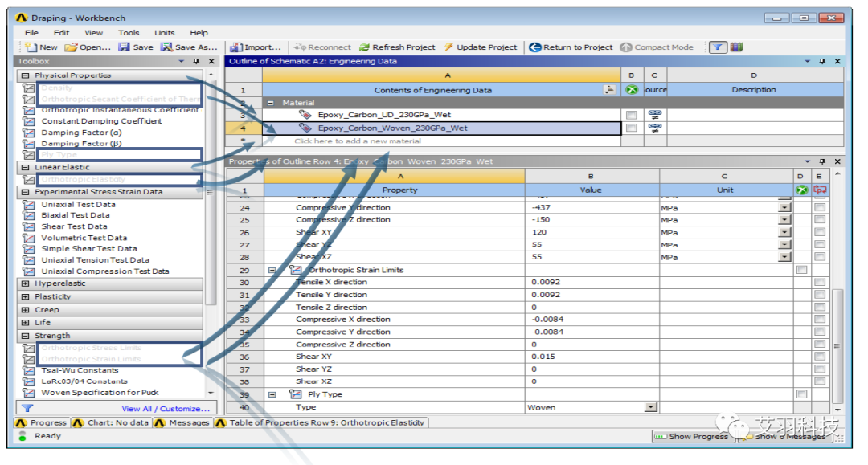Click the Uniaxial Test Data icon
The width and height of the screenshot is (868, 465).
(x=28, y=204)
